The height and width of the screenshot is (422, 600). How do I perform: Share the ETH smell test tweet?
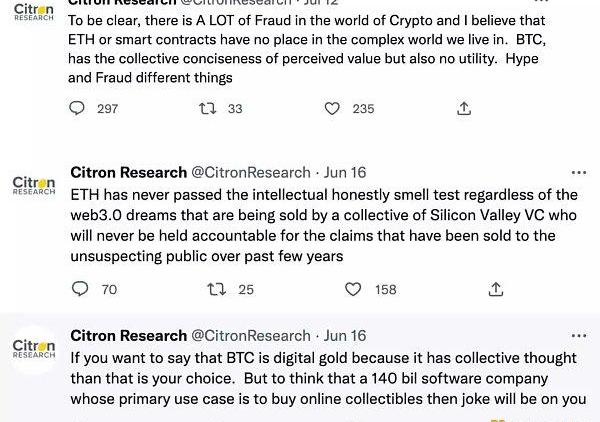click(x=496, y=290)
